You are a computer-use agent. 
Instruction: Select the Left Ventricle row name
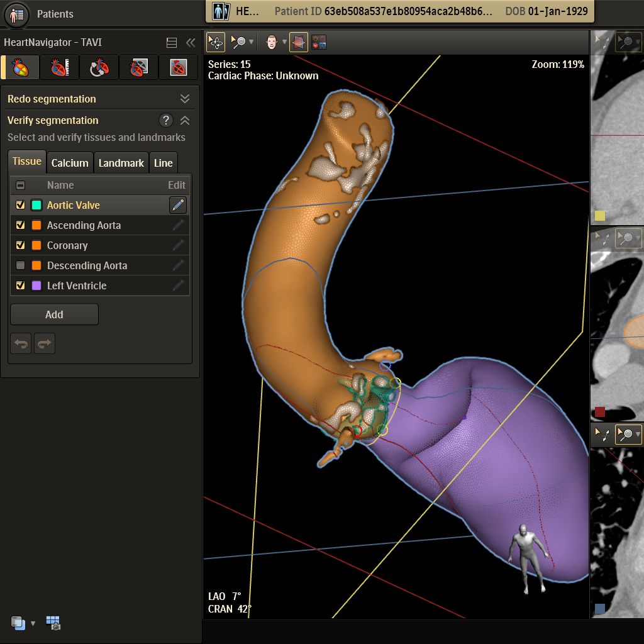click(77, 286)
